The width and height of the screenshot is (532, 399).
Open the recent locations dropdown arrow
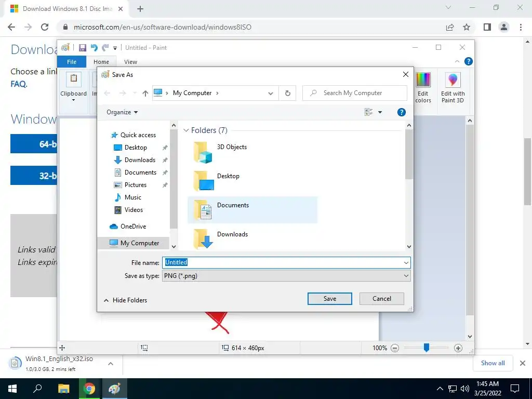click(x=135, y=93)
